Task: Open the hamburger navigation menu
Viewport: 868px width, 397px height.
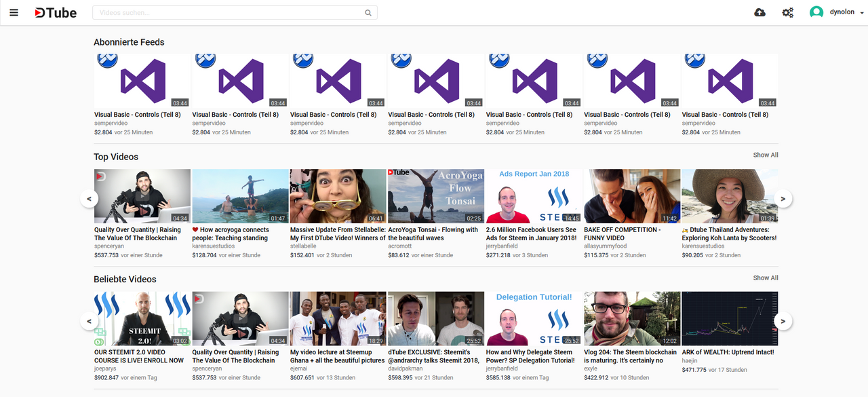Action: point(14,13)
